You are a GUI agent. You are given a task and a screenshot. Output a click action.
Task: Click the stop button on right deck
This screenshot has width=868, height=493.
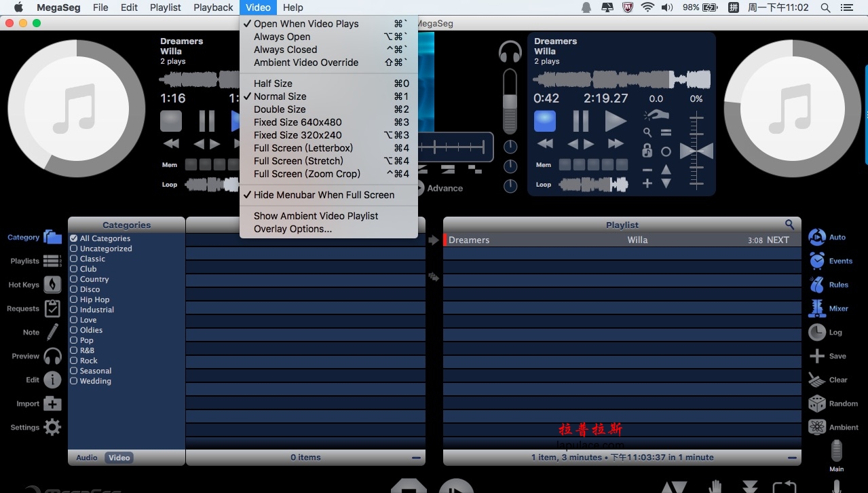[545, 121]
